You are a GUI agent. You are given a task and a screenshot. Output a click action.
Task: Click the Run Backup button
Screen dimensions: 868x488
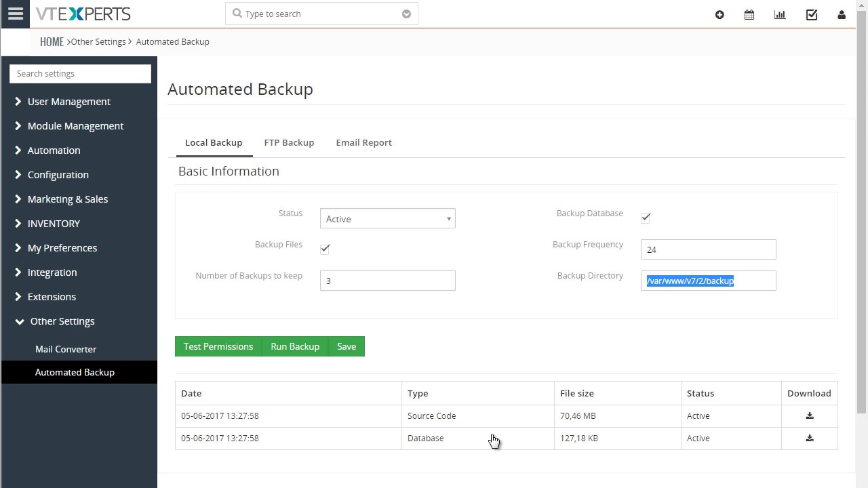pos(295,346)
